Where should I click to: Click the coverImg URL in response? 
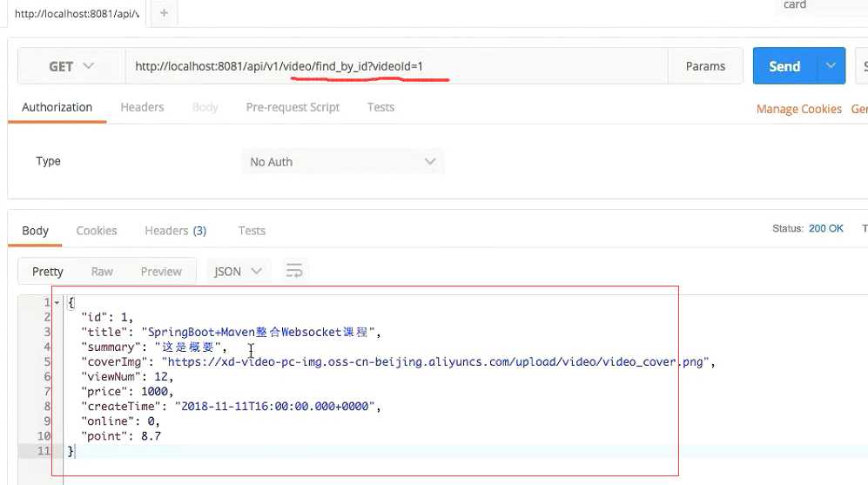(x=435, y=362)
